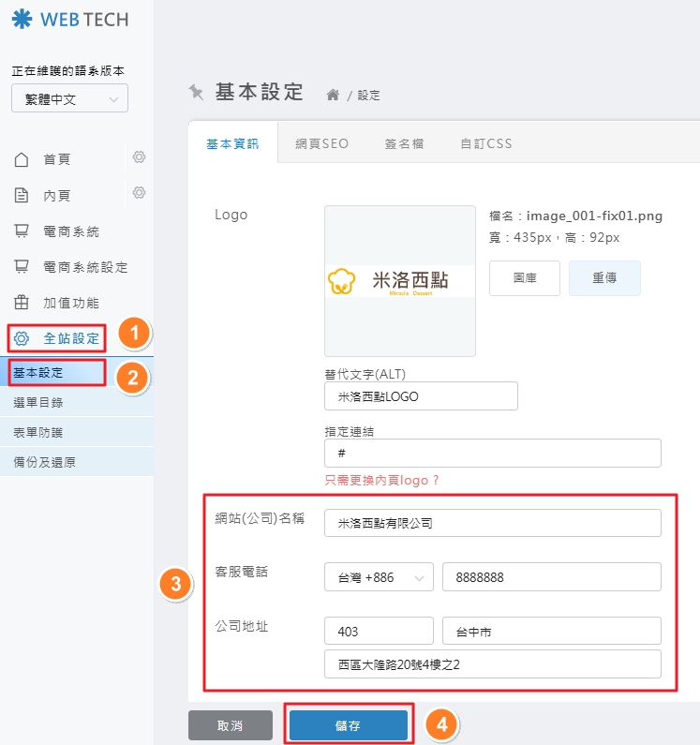
Task: Click the 替代文字(ALT) input field
Action: pos(421,395)
